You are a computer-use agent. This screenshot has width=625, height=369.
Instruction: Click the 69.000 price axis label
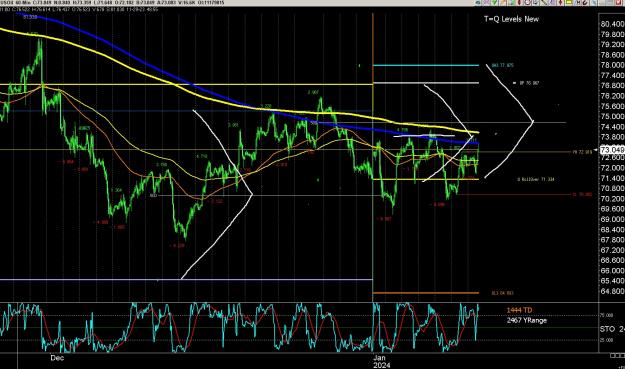[x=612, y=219]
